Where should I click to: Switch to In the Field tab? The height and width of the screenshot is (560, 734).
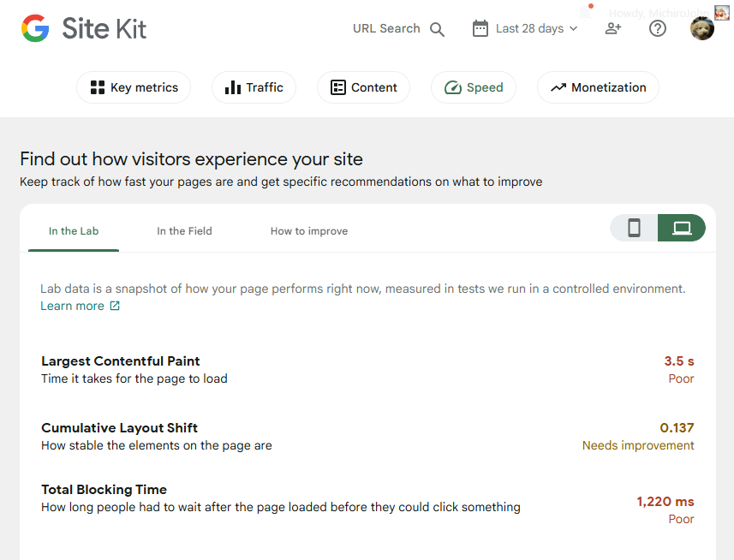tap(184, 230)
